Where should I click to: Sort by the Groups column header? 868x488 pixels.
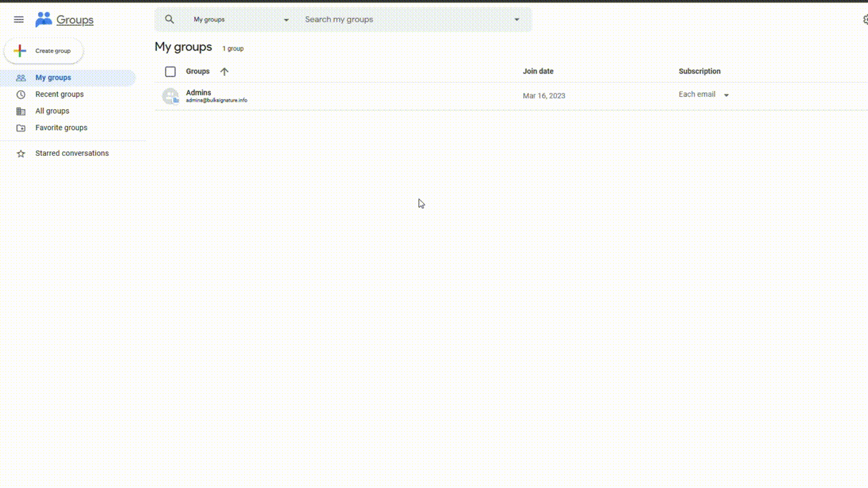click(197, 71)
